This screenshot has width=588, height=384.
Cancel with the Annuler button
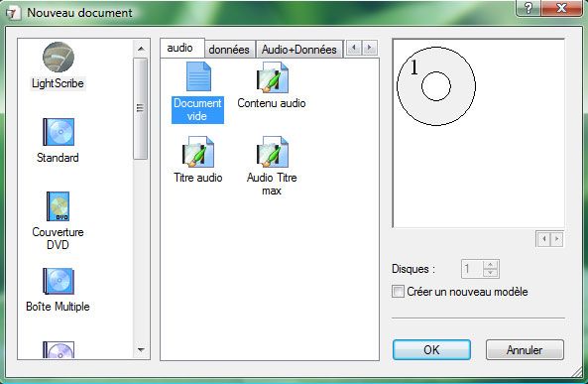point(525,350)
